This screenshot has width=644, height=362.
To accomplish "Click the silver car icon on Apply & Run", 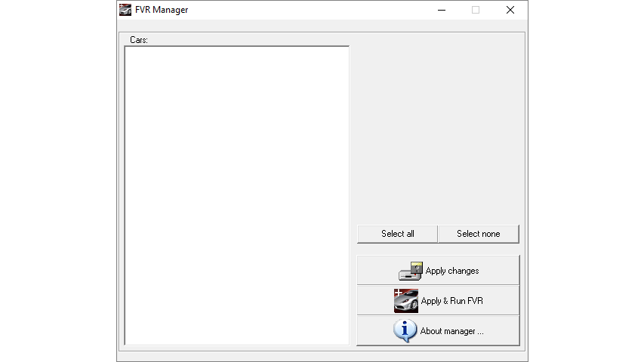I will coord(405,301).
